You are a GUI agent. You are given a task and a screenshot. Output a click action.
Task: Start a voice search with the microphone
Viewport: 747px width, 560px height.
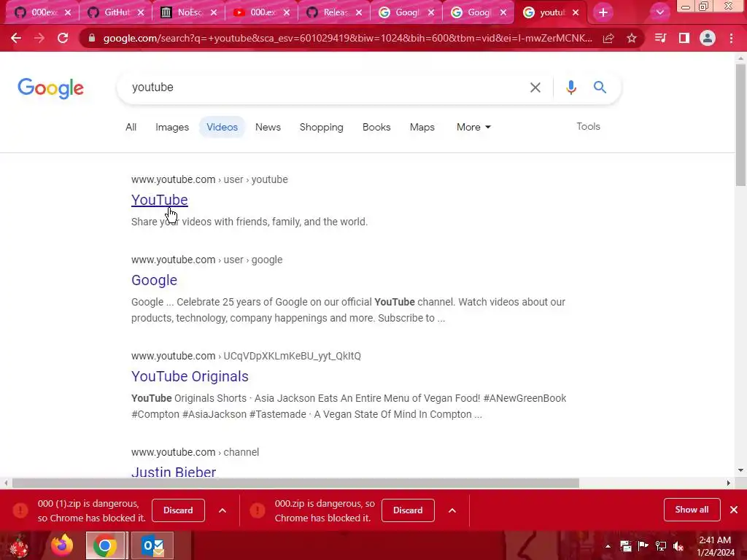click(570, 87)
